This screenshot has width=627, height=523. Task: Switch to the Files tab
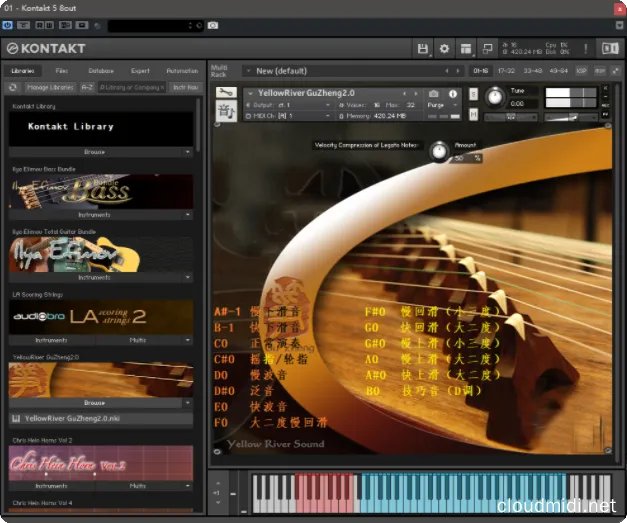coord(62,71)
